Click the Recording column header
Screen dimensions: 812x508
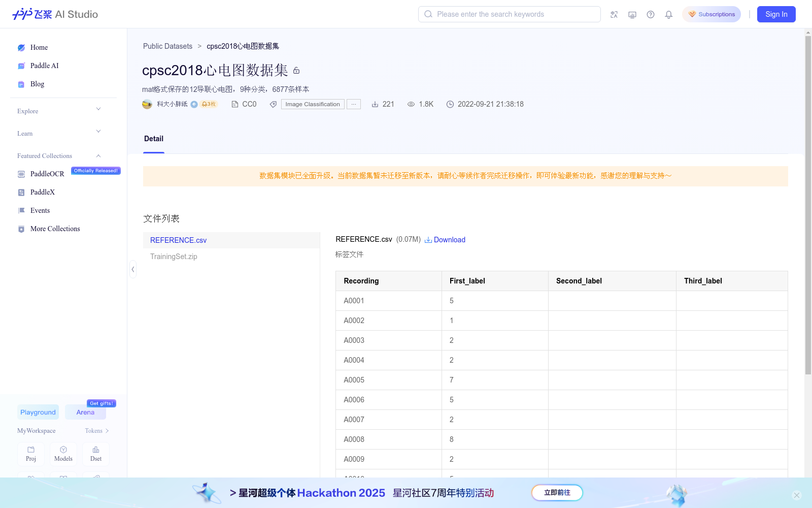point(389,281)
